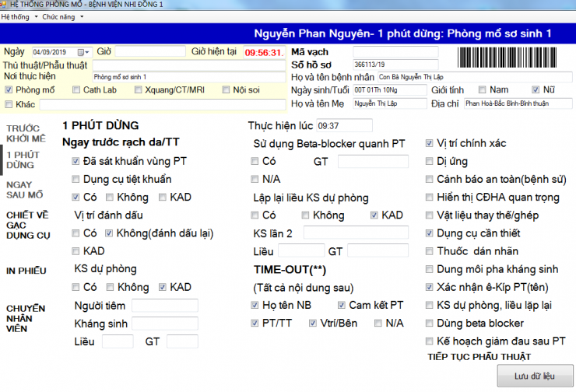Tick the Nam gender checkbox
Viewport: 576px width, 392px height.
coord(483,89)
